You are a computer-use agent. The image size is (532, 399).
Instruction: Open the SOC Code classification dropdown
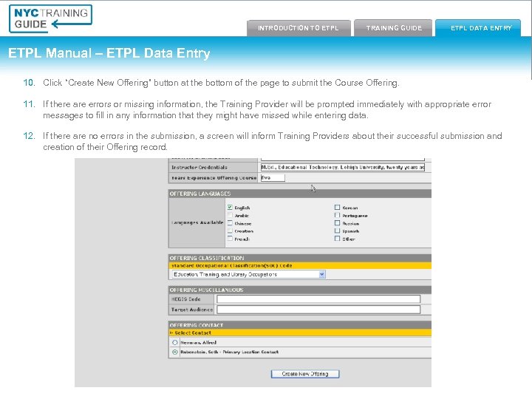pyautogui.click(x=249, y=274)
